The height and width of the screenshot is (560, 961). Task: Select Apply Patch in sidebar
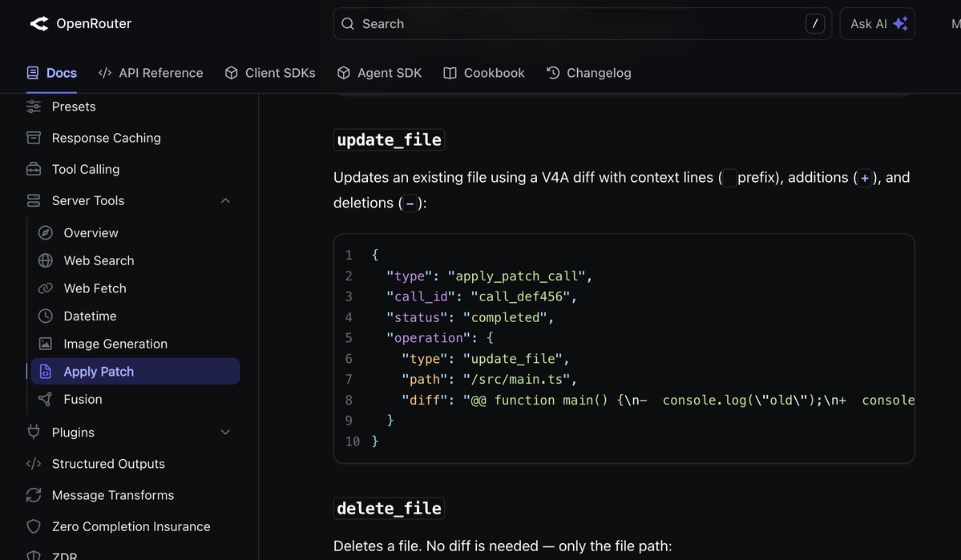point(135,371)
